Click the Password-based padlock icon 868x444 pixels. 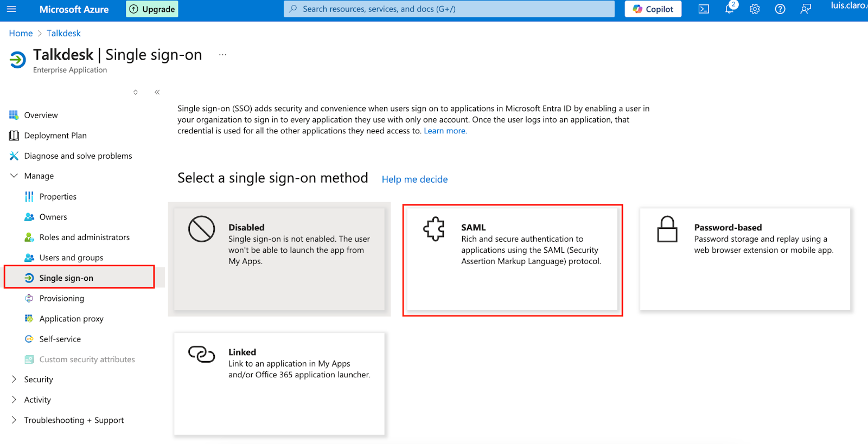pos(667,229)
